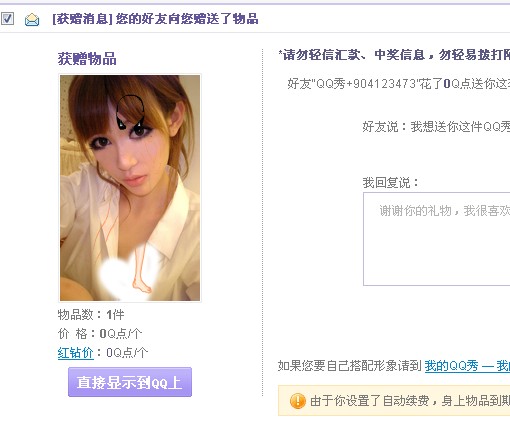Open the 我的QQ秀 link
Viewport: 510px width, 421px height.
click(451, 366)
